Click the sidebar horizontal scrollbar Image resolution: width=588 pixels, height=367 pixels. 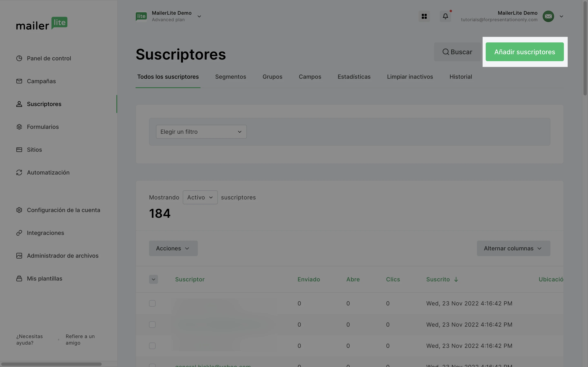coord(51,364)
